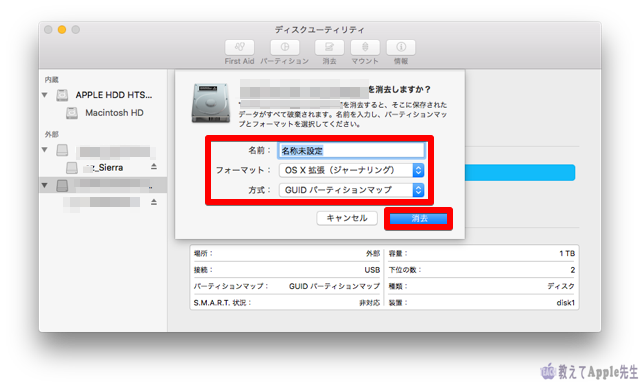This screenshot has width=640, height=387.
Task: Click the 下位の数 value 2
Action: click(573, 270)
